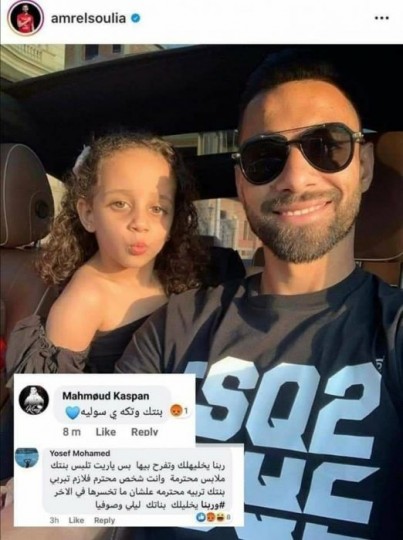Open the three-dot post options menu

tap(382, 18)
